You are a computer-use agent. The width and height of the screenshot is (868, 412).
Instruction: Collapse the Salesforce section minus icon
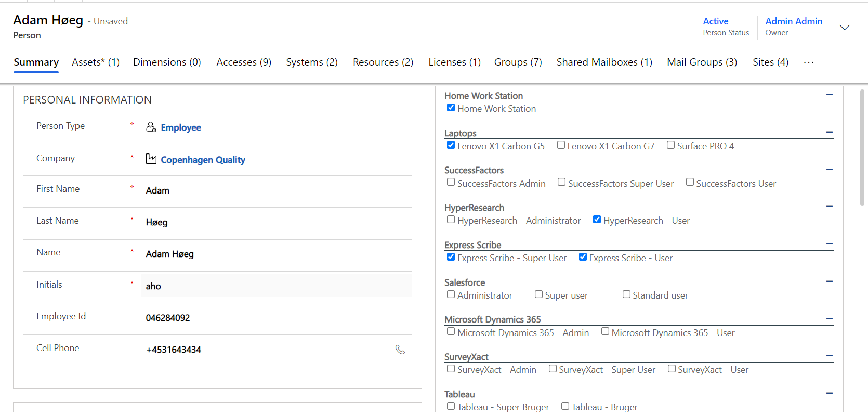click(829, 282)
